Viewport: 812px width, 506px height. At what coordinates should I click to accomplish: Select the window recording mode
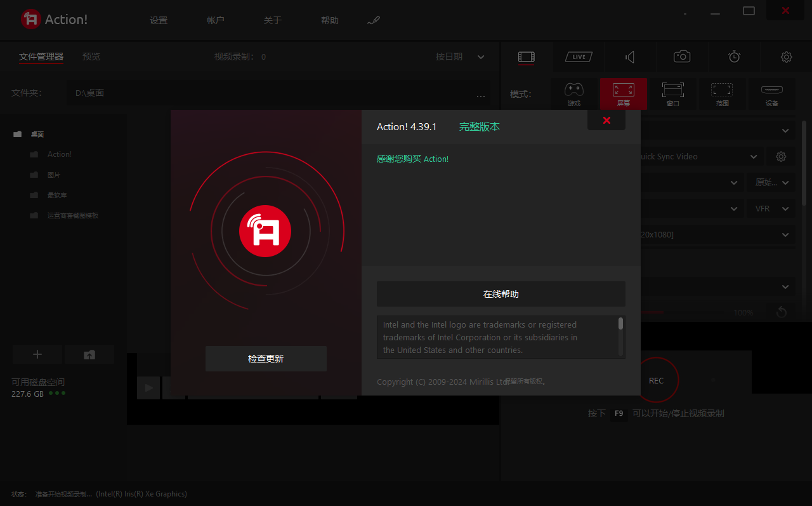click(x=672, y=94)
